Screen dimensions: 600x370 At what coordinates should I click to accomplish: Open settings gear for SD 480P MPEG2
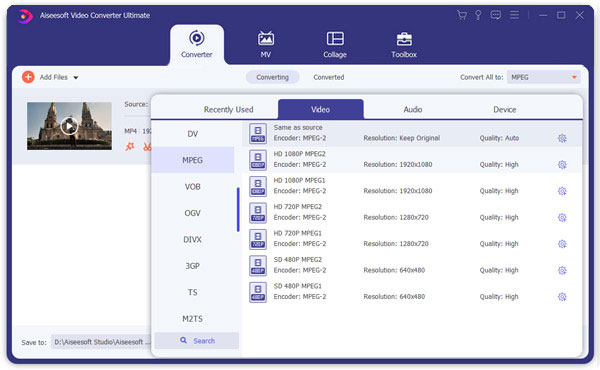click(x=562, y=270)
